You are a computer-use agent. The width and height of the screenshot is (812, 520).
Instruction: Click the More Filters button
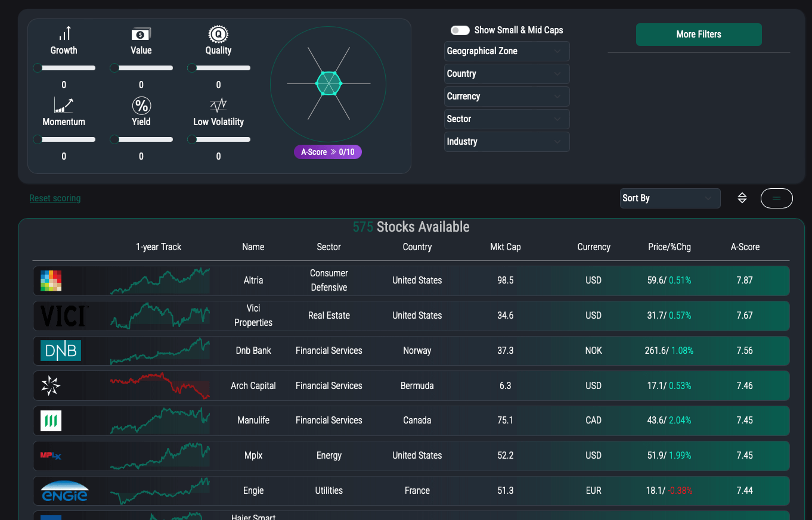click(x=698, y=35)
